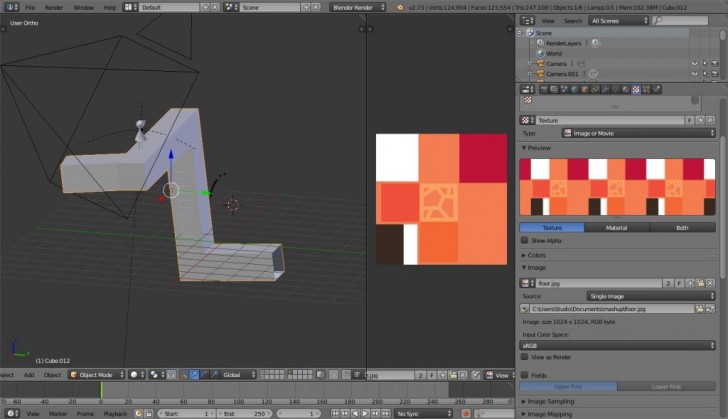Image resolution: width=728 pixels, height=419 pixels.
Task: Open the All Scenes outliner dropdown
Action: (x=618, y=20)
